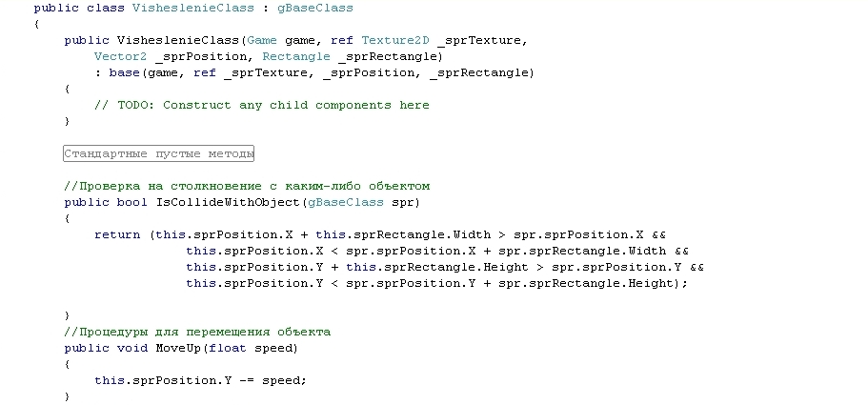The height and width of the screenshot is (405, 868).
Task: Click the IsCollideWithObject method name
Action: point(228,202)
